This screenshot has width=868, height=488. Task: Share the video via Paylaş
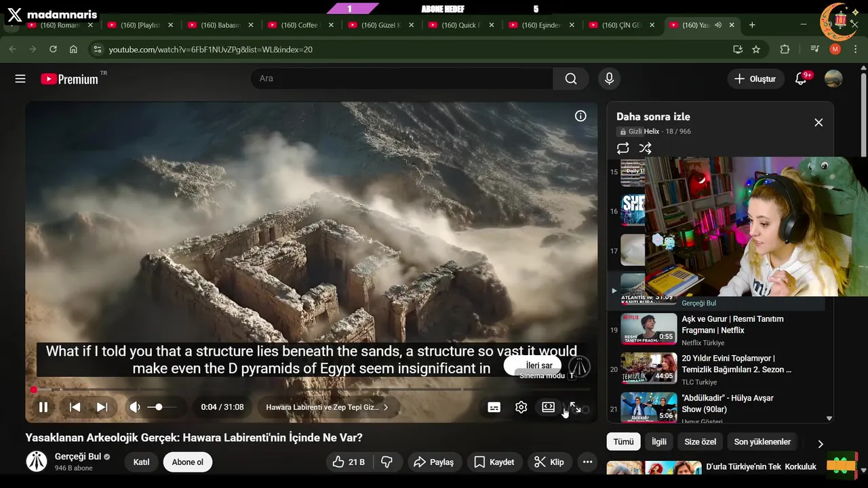point(433,462)
